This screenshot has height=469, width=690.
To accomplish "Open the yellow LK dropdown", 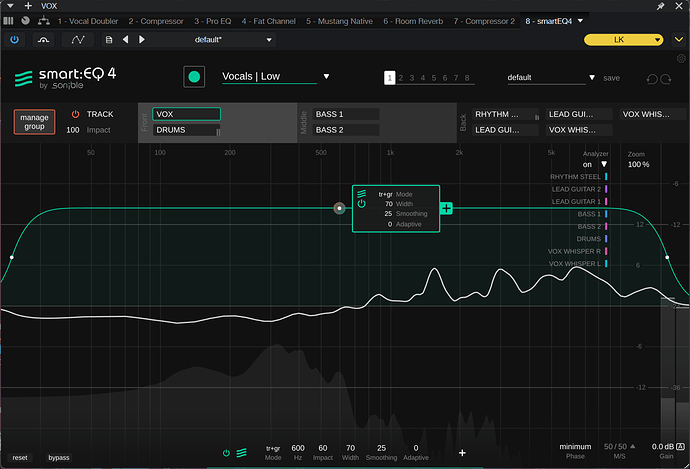I will 623,40.
